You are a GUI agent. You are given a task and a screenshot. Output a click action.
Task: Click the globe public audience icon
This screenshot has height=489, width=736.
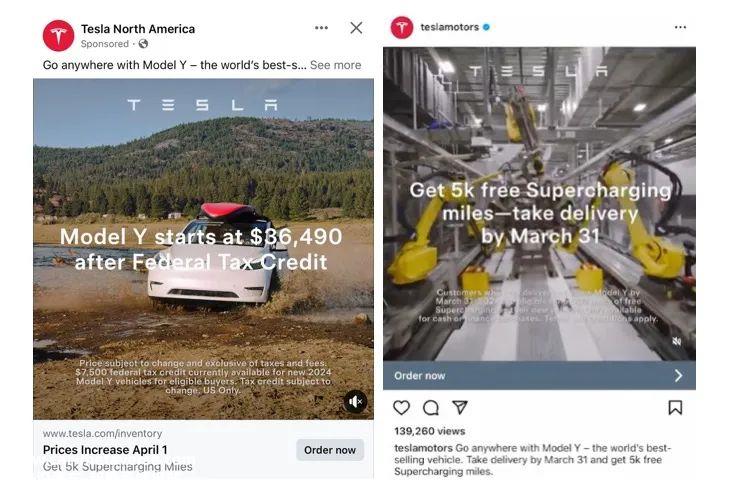point(143,44)
